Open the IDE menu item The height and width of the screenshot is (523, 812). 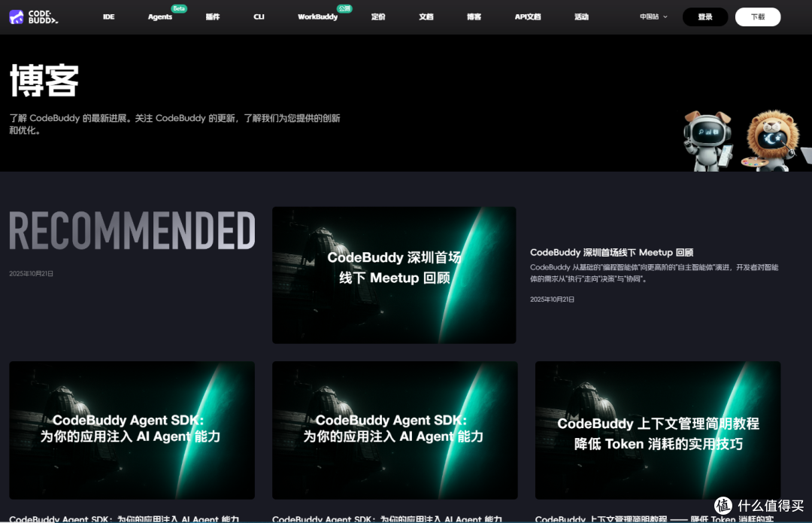click(x=109, y=17)
